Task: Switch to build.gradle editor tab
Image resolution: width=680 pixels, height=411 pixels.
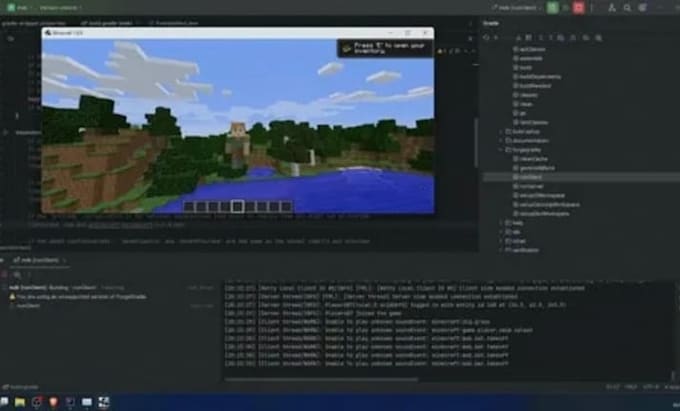Action: [x=108, y=23]
